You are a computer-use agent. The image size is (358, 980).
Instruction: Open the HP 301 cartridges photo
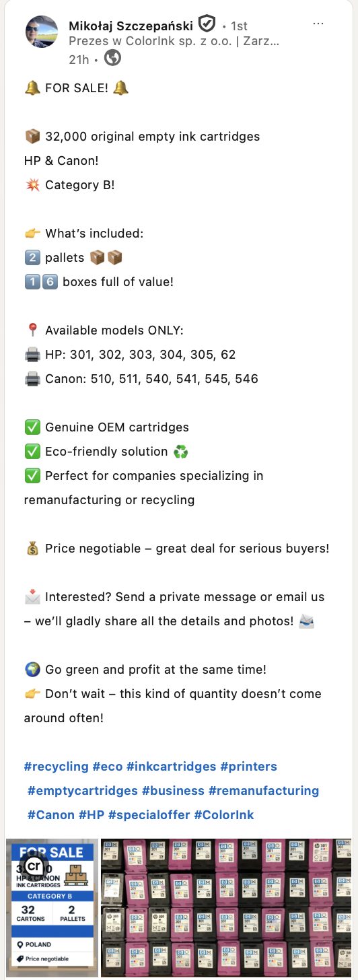pos(226,906)
